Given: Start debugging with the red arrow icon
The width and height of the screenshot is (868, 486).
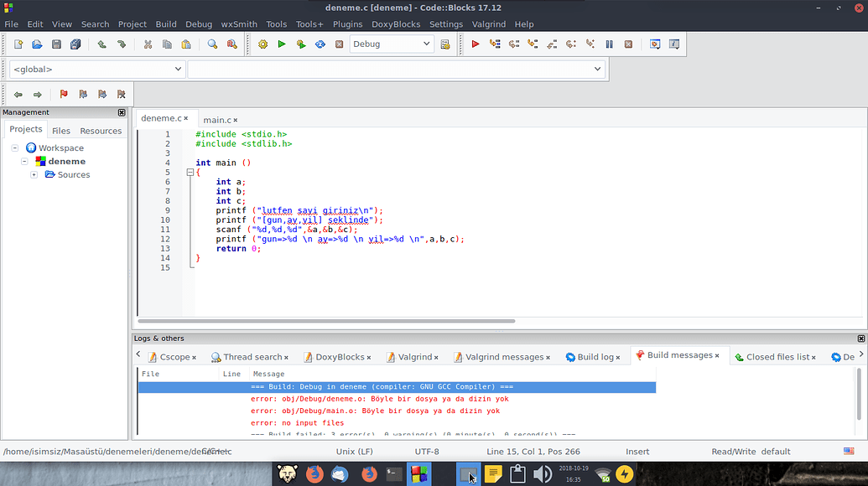Looking at the screenshot, I should tap(476, 44).
